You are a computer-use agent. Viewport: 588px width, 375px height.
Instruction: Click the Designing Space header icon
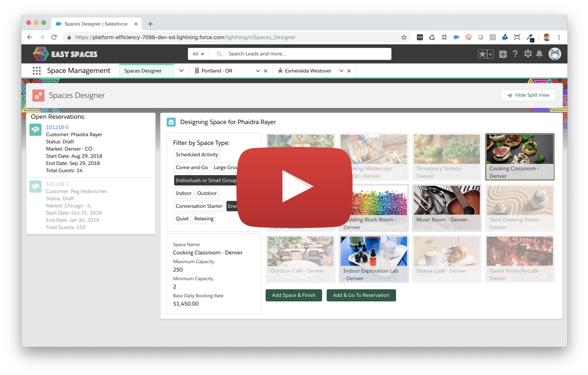(x=171, y=122)
